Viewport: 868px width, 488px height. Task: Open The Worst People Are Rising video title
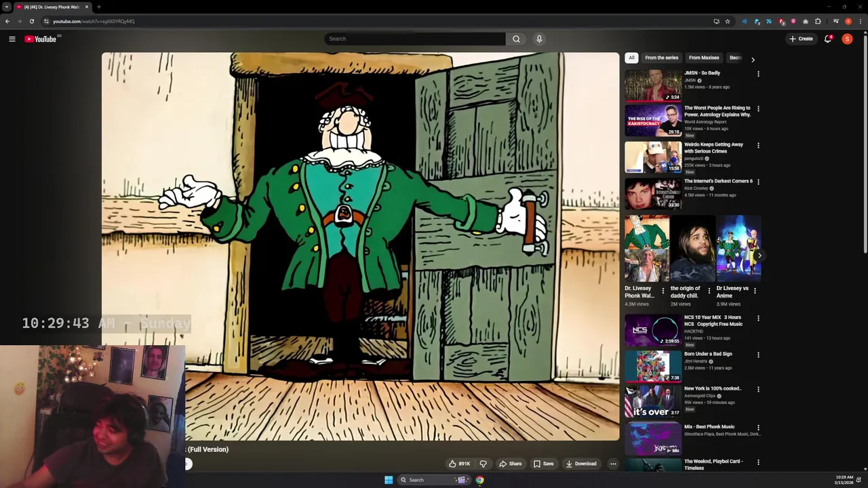point(717,111)
